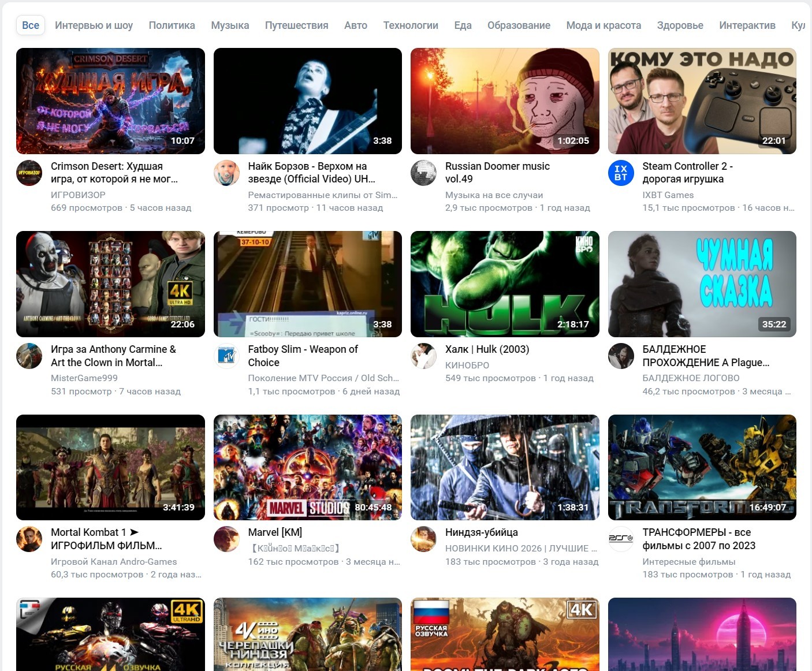Screen dimensions: 812x671
Task: Go to the КИНОБРО channel name
Action: pyautogui.click(x=467, y=366)
